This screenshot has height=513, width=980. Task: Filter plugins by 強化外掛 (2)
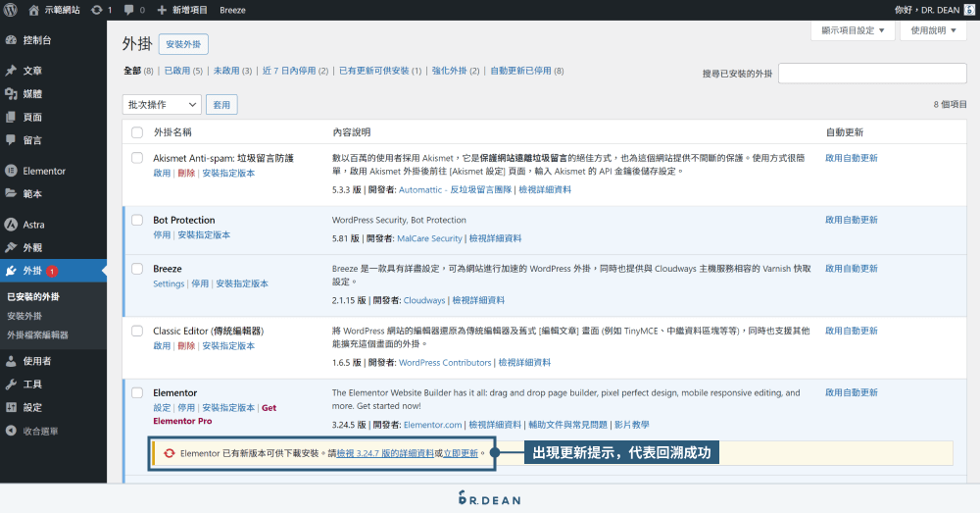456,71
